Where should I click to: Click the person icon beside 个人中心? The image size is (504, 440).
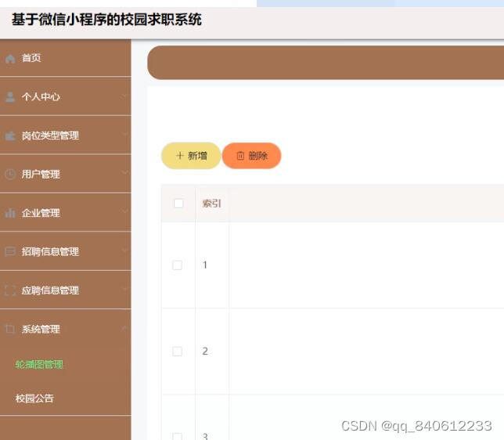click(10, 97)
